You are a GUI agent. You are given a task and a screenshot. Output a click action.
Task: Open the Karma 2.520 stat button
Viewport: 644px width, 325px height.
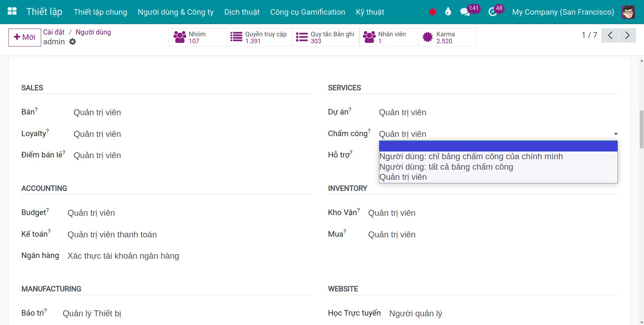tap(447, 37)
